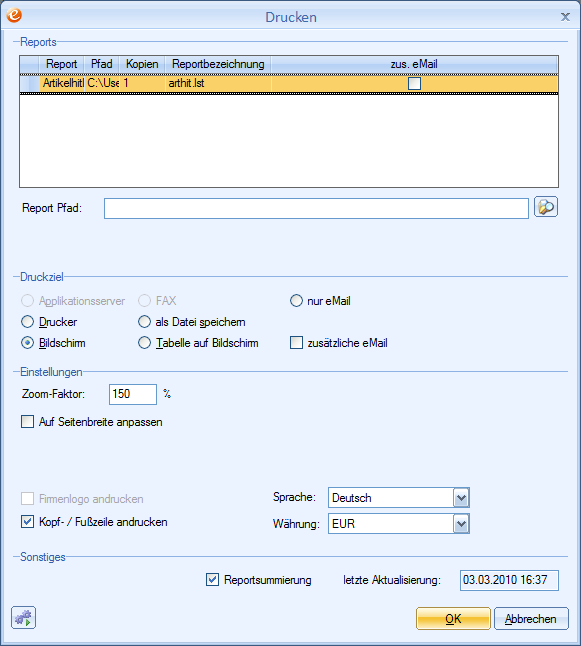This screenshot has height=646, width=581.
Task: Select the Drucker radio option
Action: click(x=28, y=322)
